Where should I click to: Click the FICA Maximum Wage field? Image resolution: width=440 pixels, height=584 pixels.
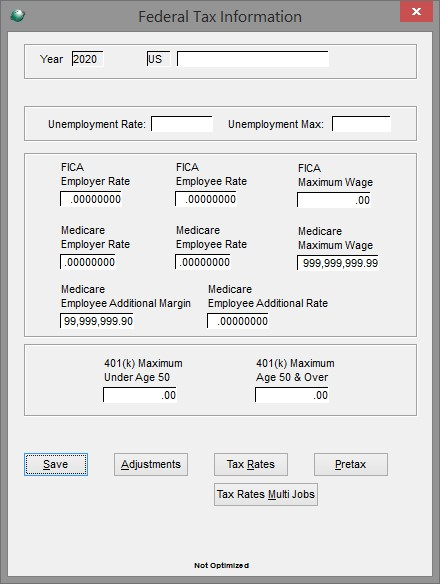(334, 200)
